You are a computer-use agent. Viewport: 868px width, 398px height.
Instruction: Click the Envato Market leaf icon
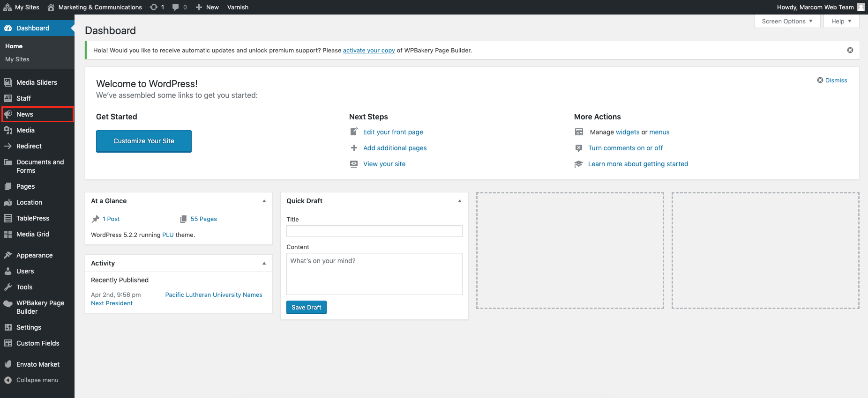click(x=8, y=364)
